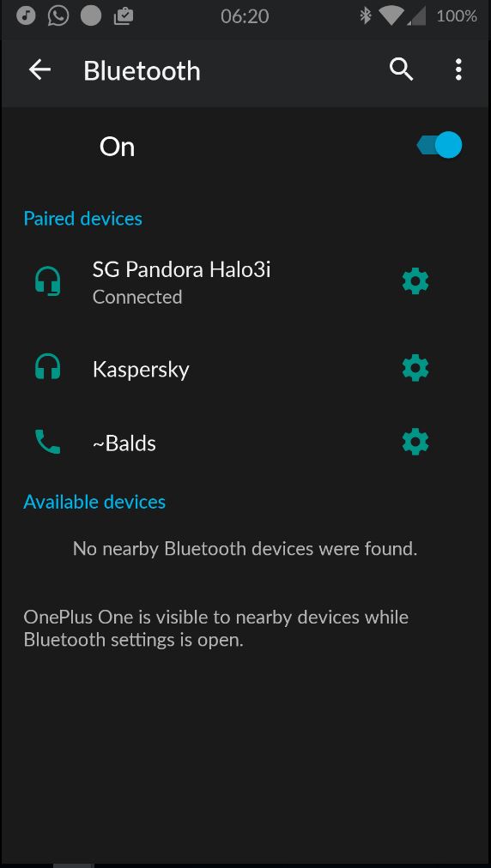Tap the On label next to switch
Image resolution: width=491 pixels, height=868 pixels.
point(117,147)
